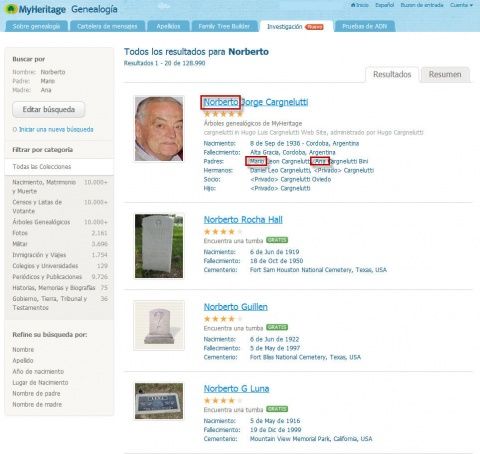
Task: Select the Investigación tab
Action: (296, 26)
